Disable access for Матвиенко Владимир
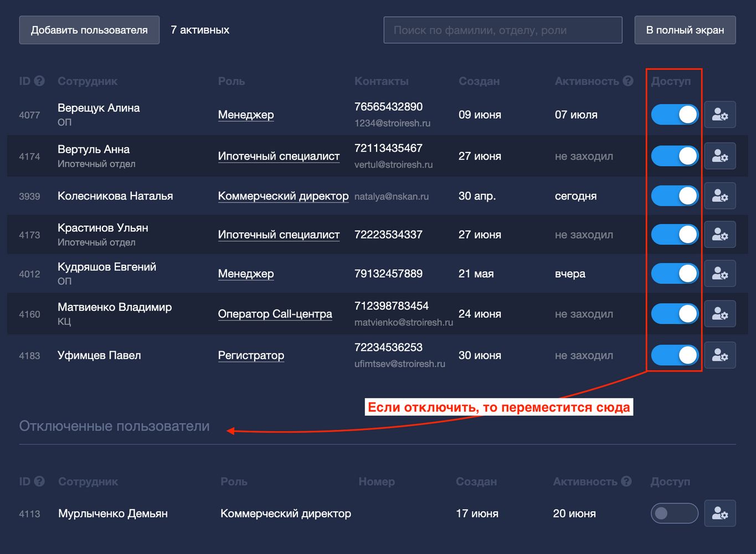The image size is (756, 554). click(x=675, y=314)
